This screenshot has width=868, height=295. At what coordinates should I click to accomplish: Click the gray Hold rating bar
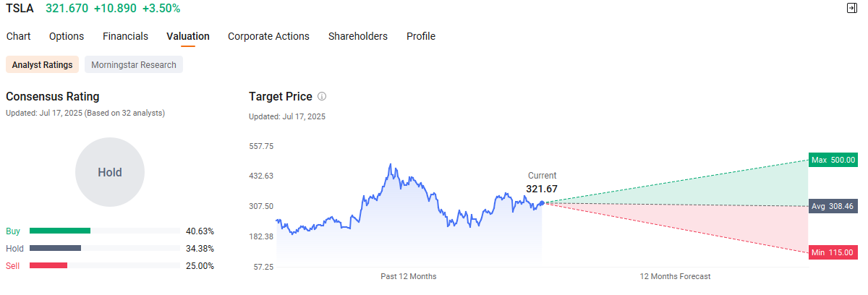point(55,248)
